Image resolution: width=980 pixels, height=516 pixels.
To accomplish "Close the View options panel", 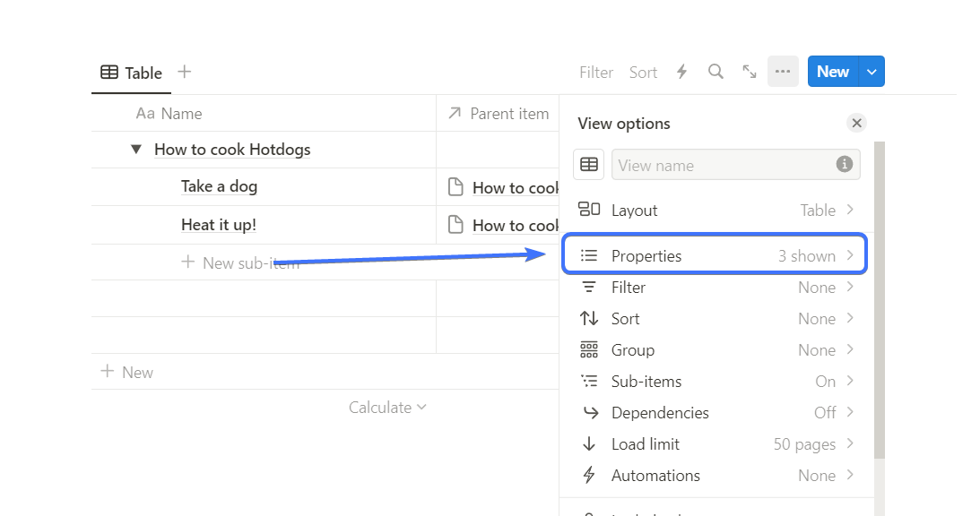I will (856, 124).
